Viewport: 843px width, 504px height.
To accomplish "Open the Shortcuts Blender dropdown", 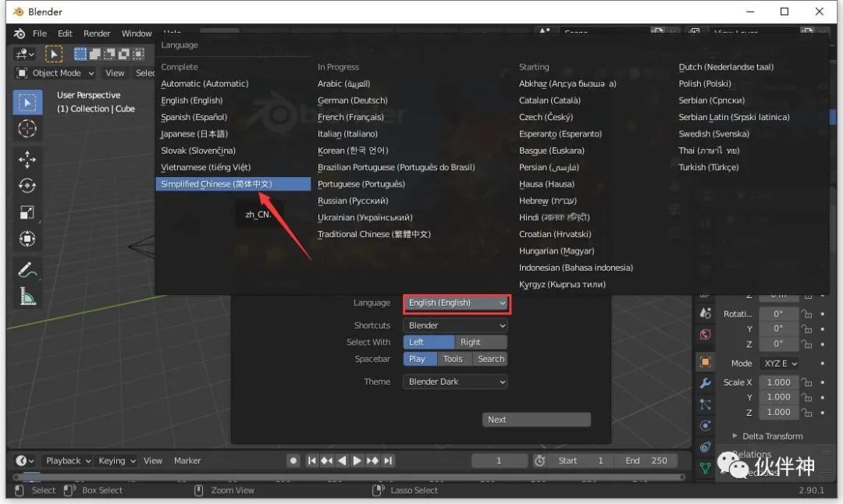I will point(455,325).
